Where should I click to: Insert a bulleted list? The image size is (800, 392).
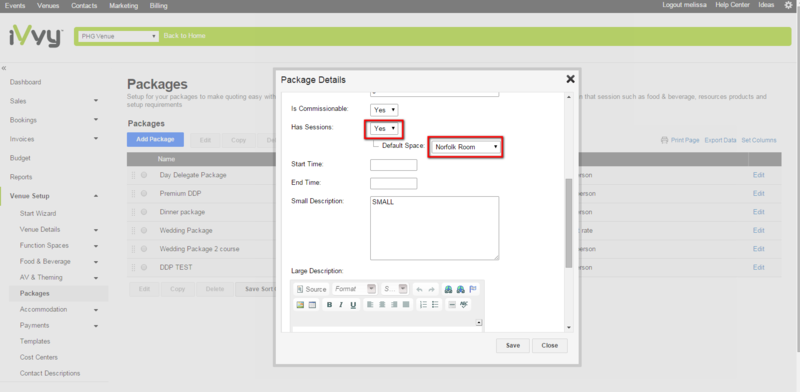pos(435,305)
